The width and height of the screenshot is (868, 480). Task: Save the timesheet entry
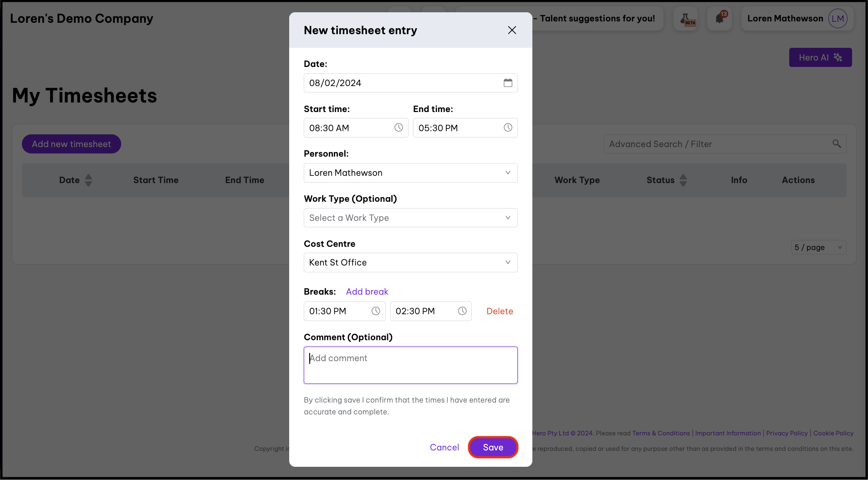tap(493, 447)
